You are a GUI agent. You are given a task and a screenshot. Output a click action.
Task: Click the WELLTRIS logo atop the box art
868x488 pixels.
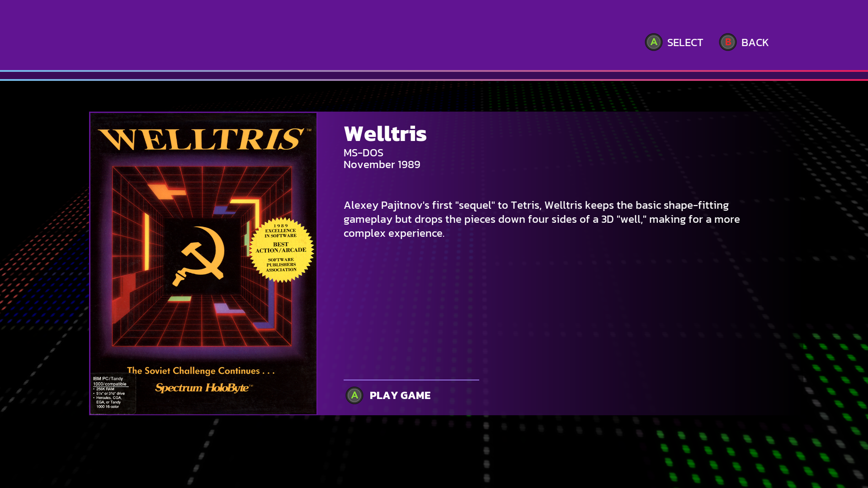(202, 139)
